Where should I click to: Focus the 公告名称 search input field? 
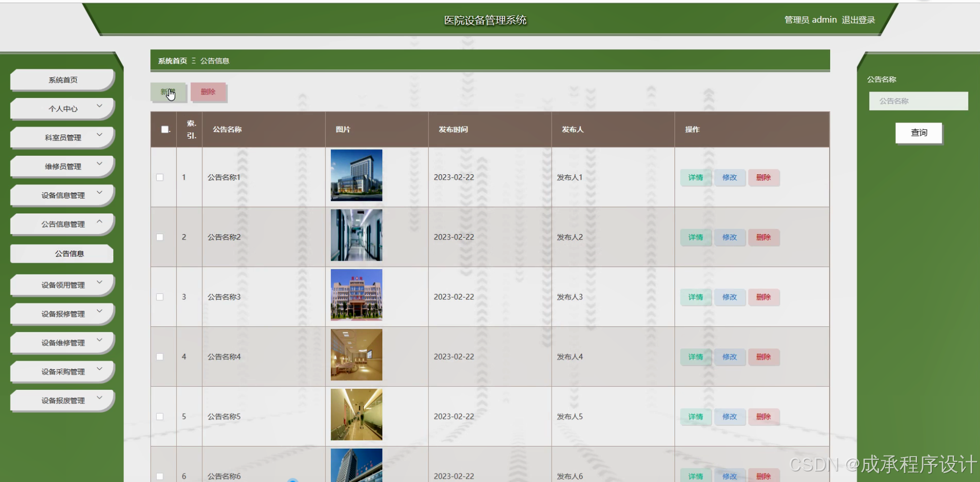[x=919, y=101]
